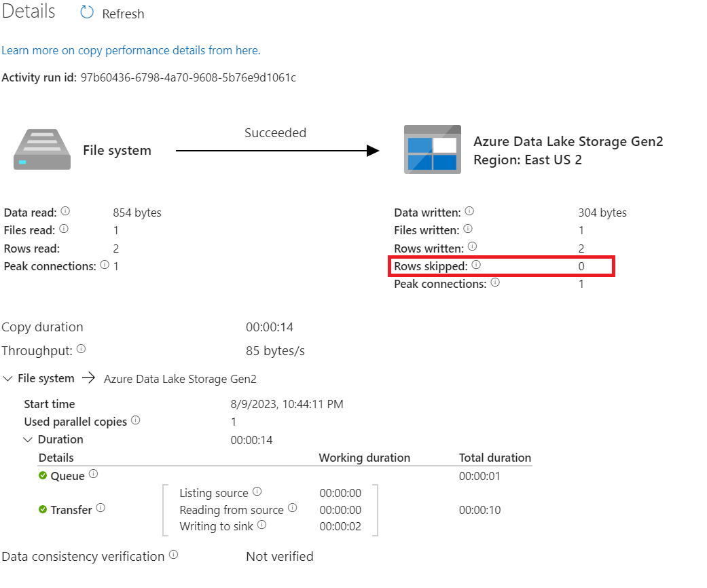Click the Succeeded status text
The width and height of the screenshot is (707, 588).
point(275,132)
